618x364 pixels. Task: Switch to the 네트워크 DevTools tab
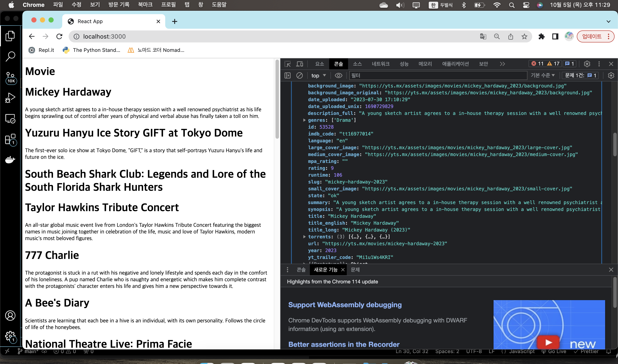click(x=381, y=64)
